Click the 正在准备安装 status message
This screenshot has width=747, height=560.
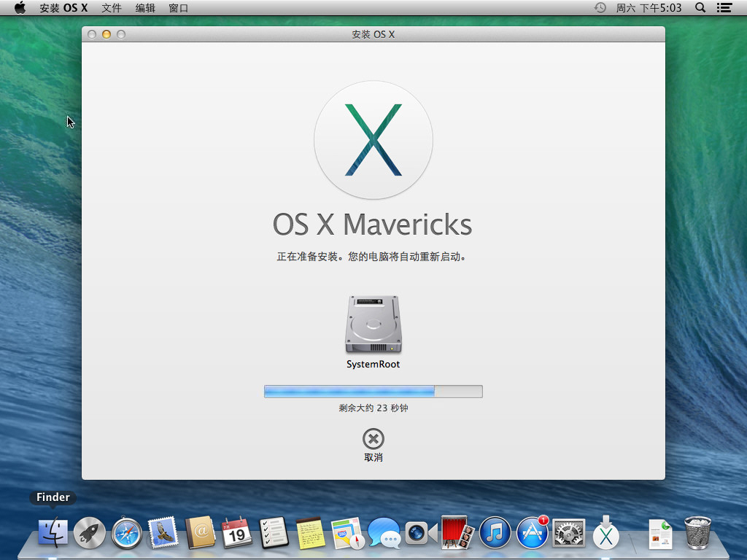point(371,257)
